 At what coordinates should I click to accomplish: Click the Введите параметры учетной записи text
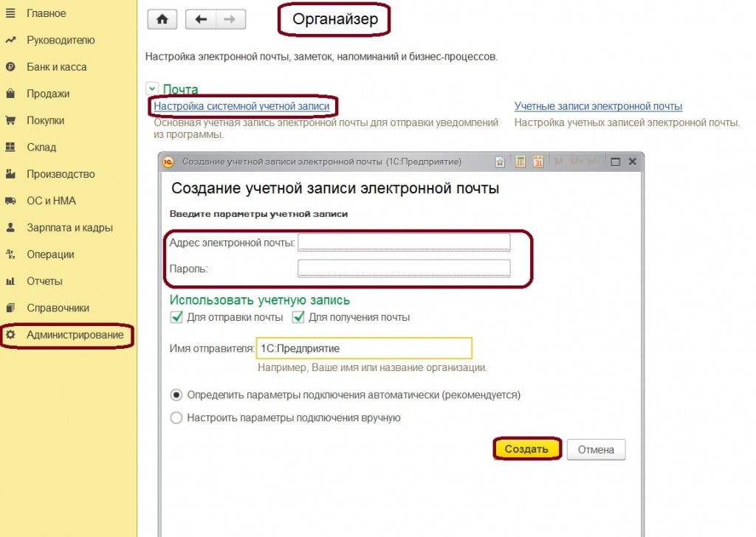pos(258,214)
